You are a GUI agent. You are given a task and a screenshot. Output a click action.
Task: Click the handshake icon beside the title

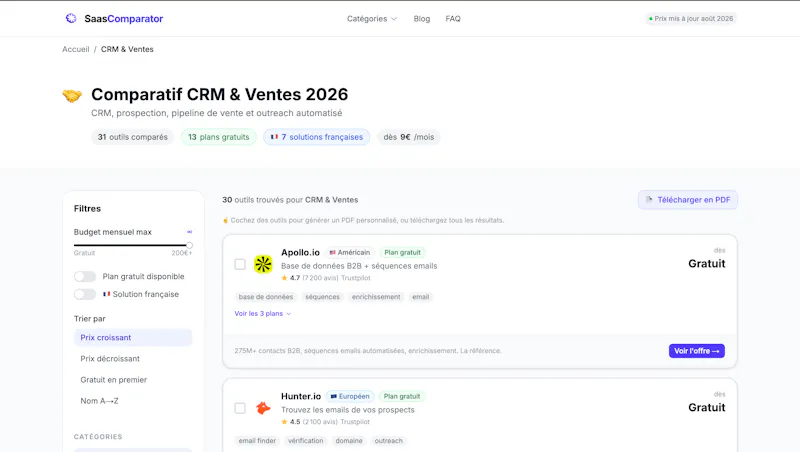[72, 95]
